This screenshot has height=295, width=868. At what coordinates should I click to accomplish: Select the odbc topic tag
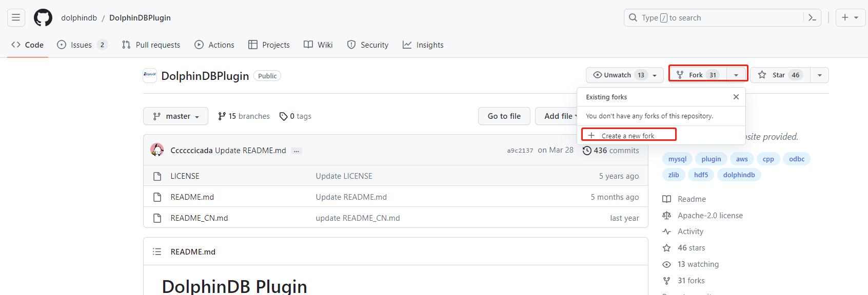coord(797,159)
